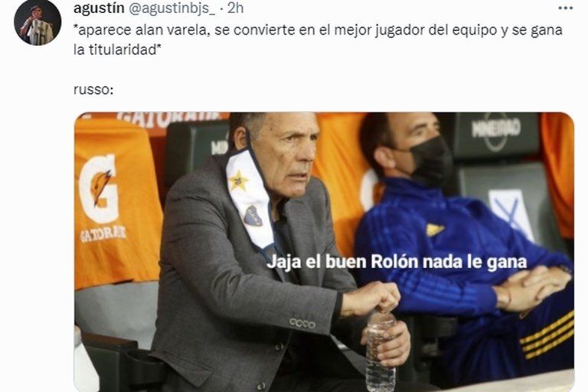Click the gray suit jacket sleeve buttons
588x392 pixels.
[x=302, y=323]
